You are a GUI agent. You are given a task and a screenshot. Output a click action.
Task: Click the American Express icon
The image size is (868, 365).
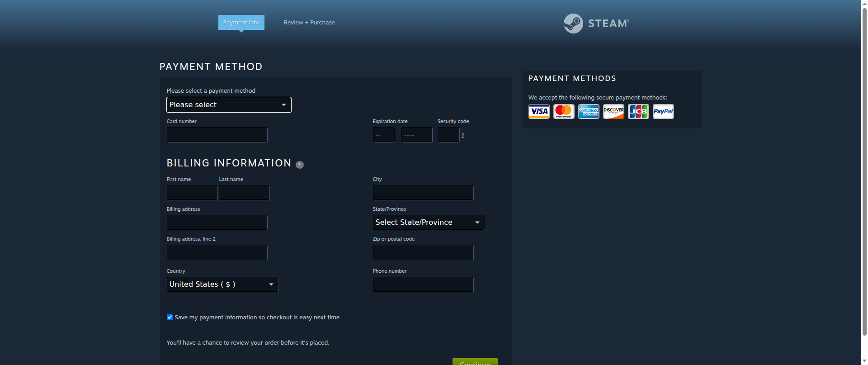pos(589,111)
